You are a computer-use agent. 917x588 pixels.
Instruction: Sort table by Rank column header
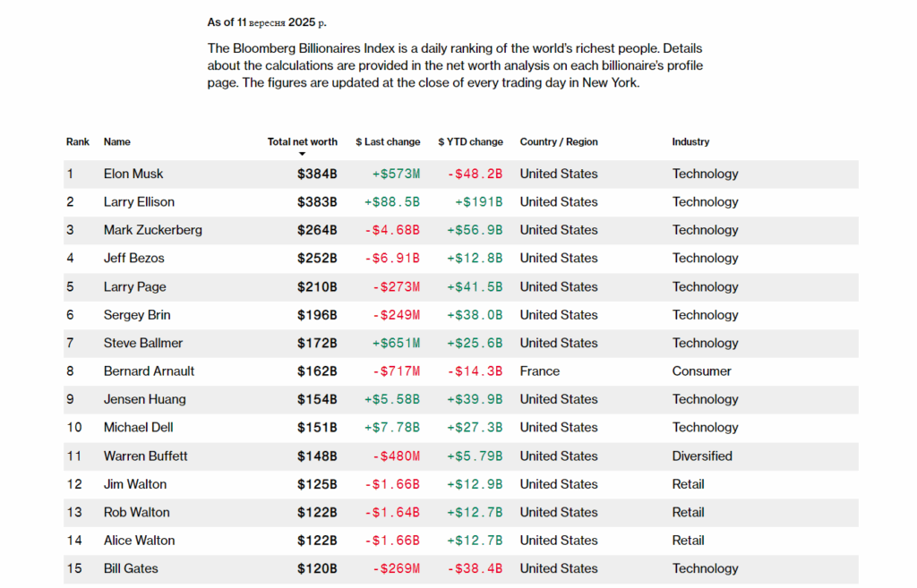pos(78,141)
